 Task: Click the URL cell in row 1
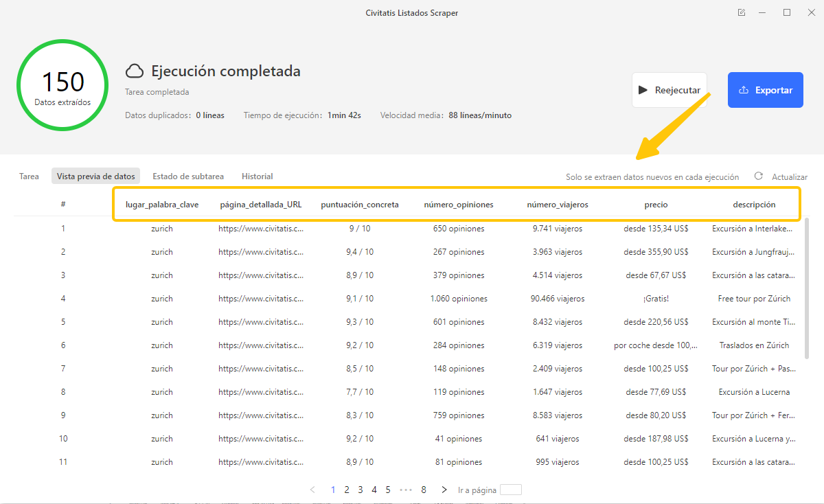[x=261, y=229]
